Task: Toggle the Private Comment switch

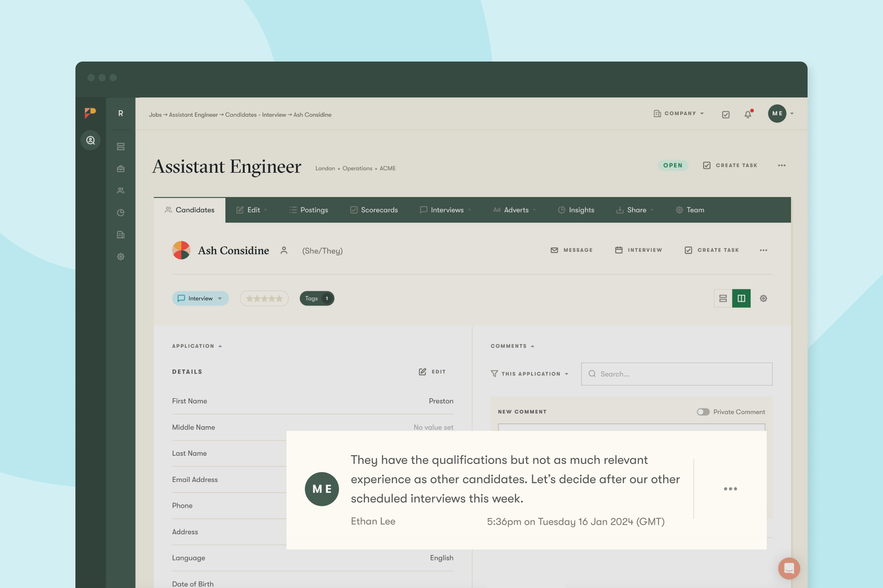Action: [x=703, y=412]
